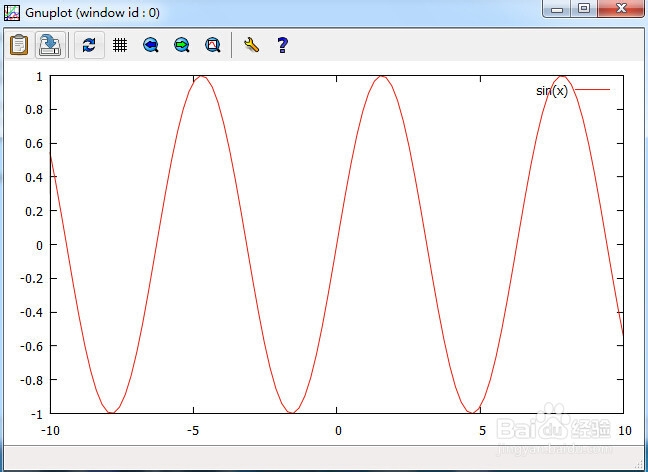The image size is (648, 472).
Task: Click the x-axis label -10
Action: click(50, 431)
